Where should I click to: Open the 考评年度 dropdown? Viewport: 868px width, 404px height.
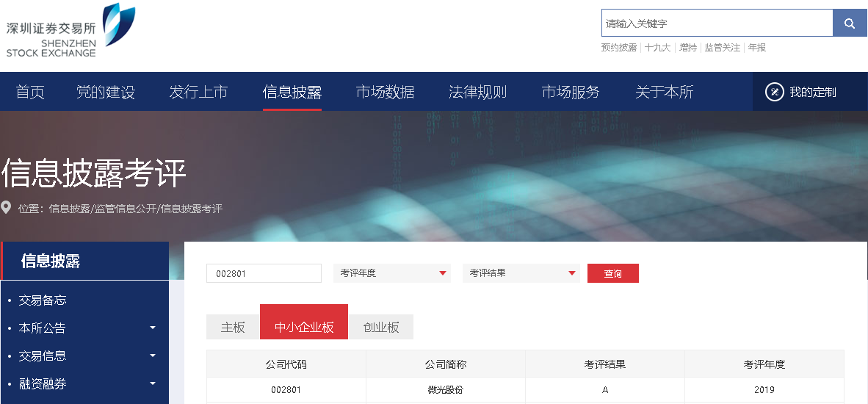(x=392, y=273)
